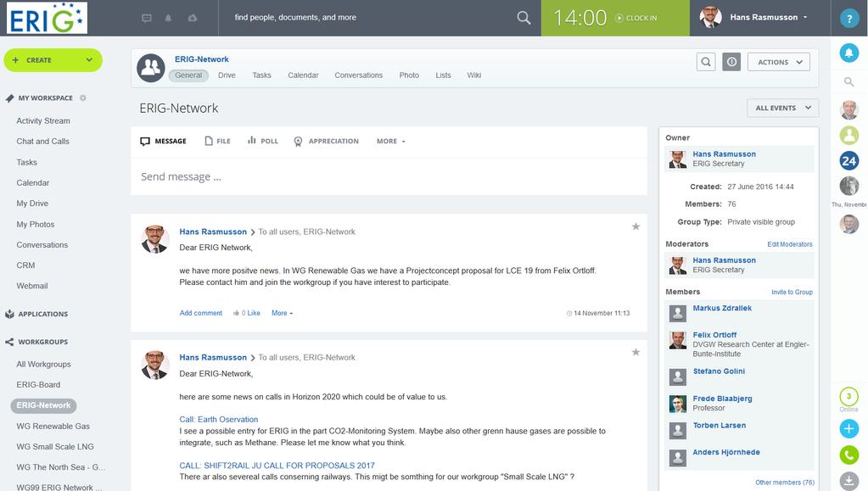Screen dimensions: 868x491
Task: Click the cloud icon in top header
Action: pos(192,18)
